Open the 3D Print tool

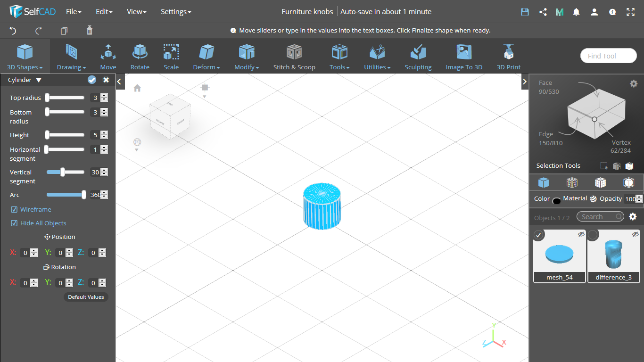tap(509, 57)
